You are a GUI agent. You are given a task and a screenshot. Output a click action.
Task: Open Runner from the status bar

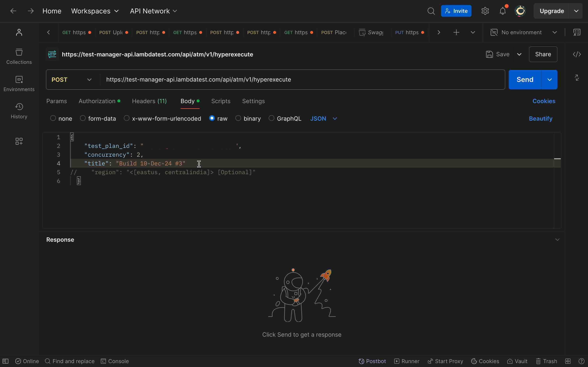coord(407,361)
